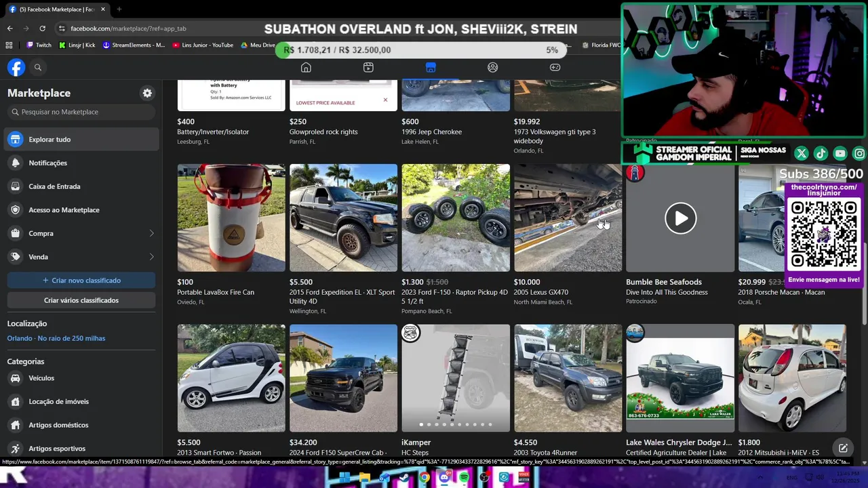Click the 2018 Porsche Macan listing title

click(x=781, y=292)
